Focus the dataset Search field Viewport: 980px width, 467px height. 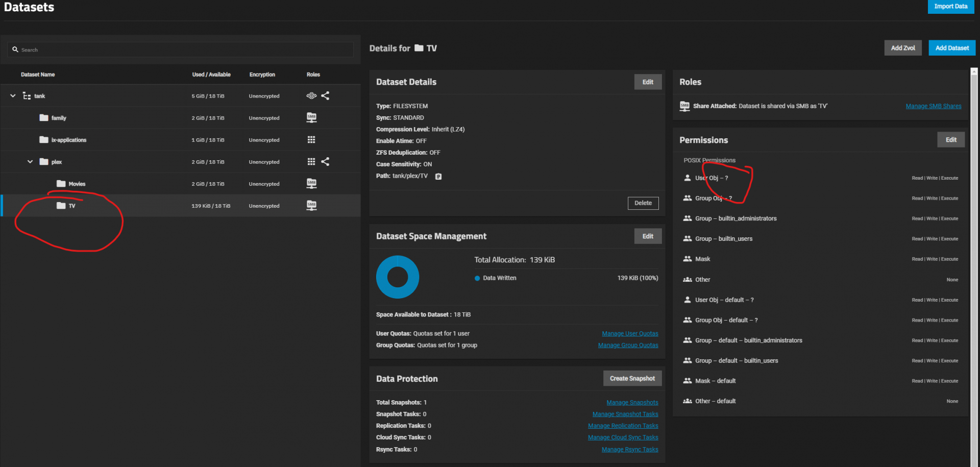click(181, 50)
